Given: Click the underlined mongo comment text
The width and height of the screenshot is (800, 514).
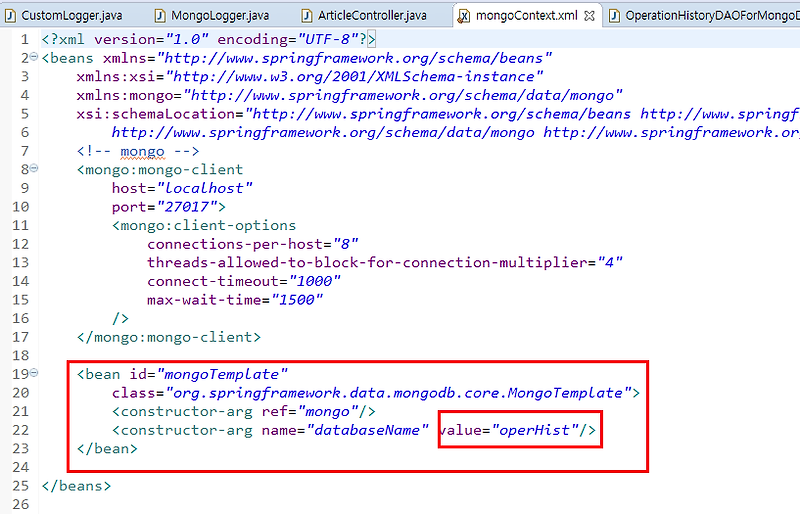Looking at the screenshot, I should pos(142,152).
